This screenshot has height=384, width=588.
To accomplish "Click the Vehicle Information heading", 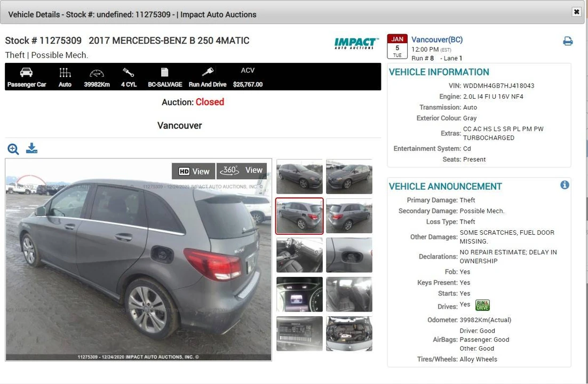I will [x=439, y=72].
